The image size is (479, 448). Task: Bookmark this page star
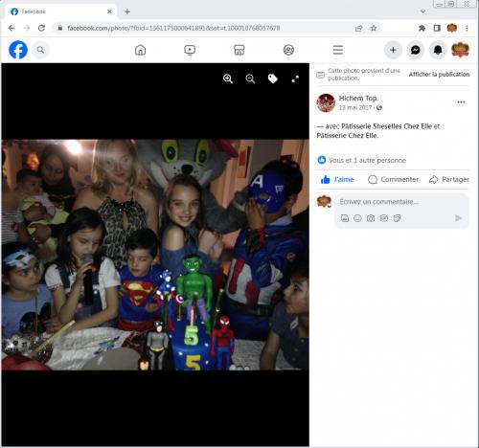[374, 28]
